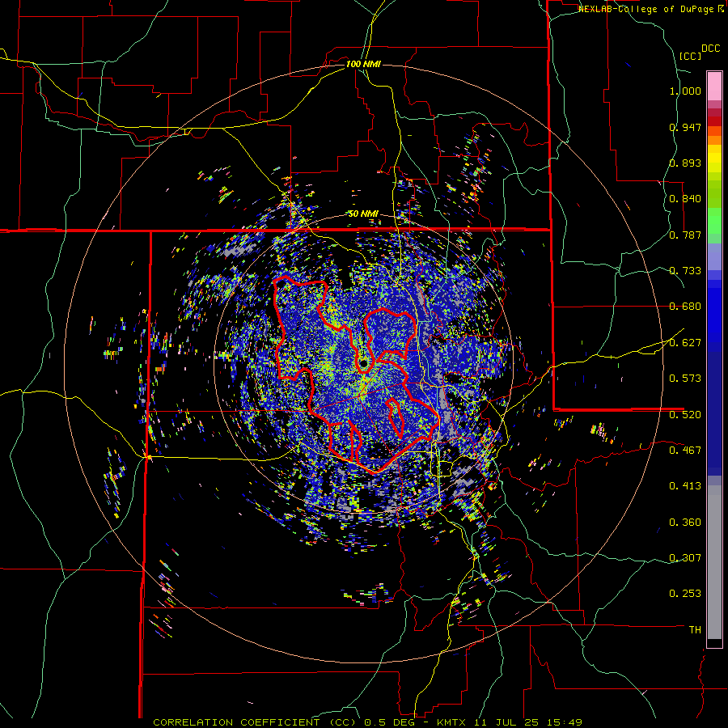Click the KMTX station identifier in caption
This screenshot has height=728, width=728.
(x=453, y=722)
